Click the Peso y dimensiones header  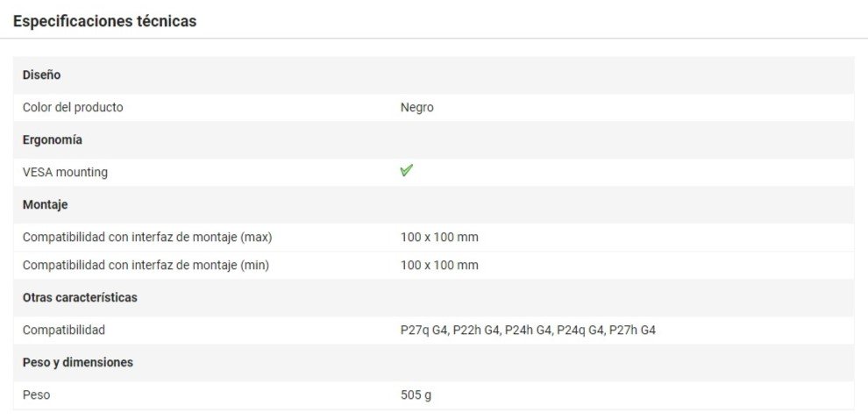tap(78, 363)
